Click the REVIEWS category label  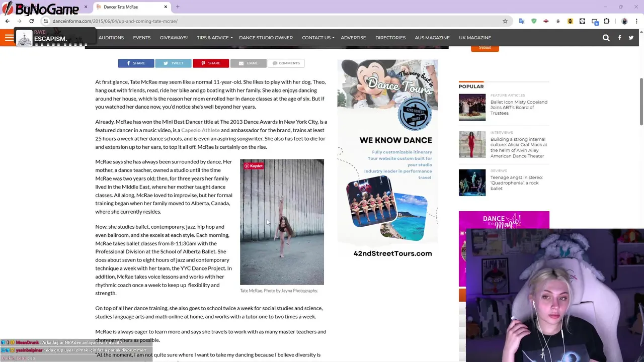pos(499,170)
